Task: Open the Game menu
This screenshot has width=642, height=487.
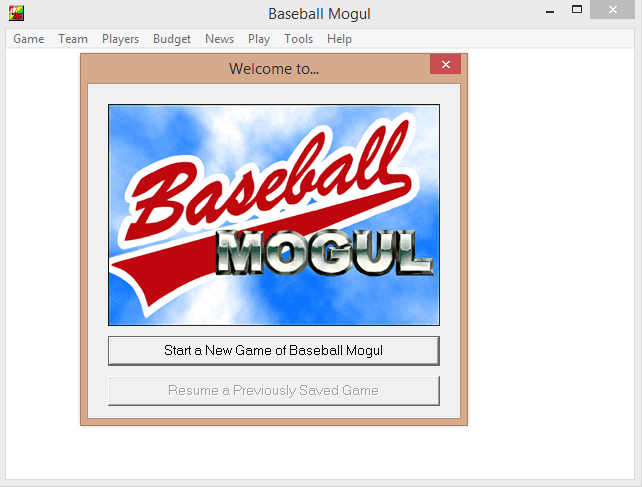Action: click(x=29, y=39)
